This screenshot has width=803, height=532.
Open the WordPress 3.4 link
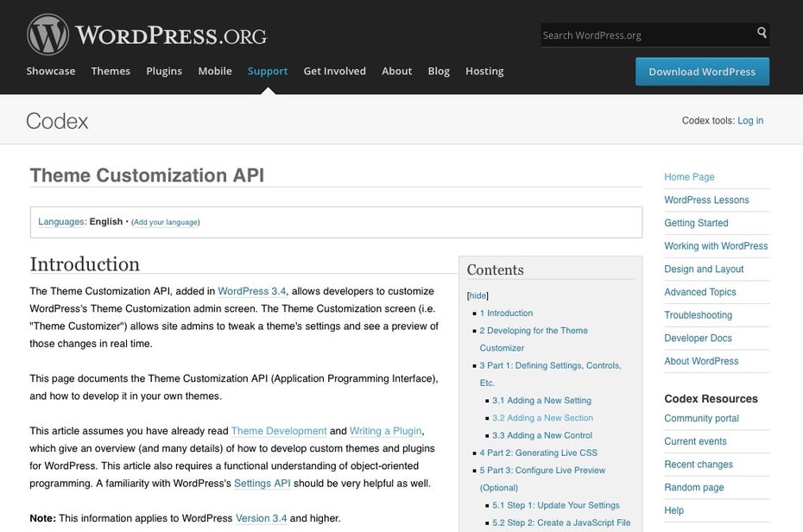[x=252, y=291]
